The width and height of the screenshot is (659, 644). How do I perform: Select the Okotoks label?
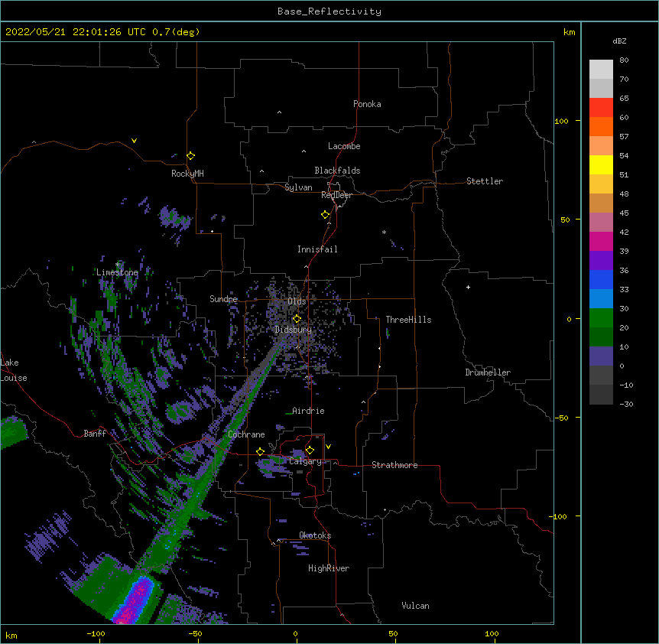(315, 535)
